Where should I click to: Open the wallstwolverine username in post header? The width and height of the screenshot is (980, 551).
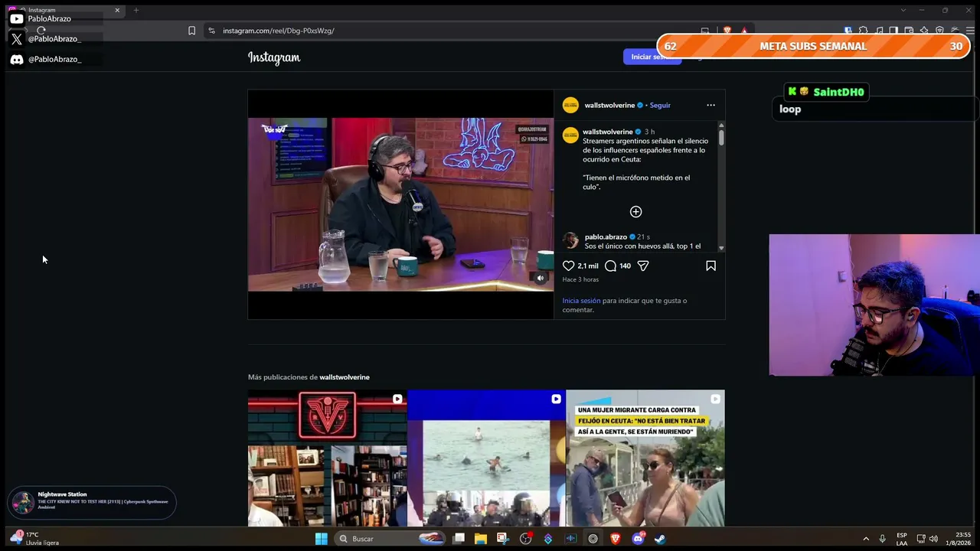pos(609,105)
